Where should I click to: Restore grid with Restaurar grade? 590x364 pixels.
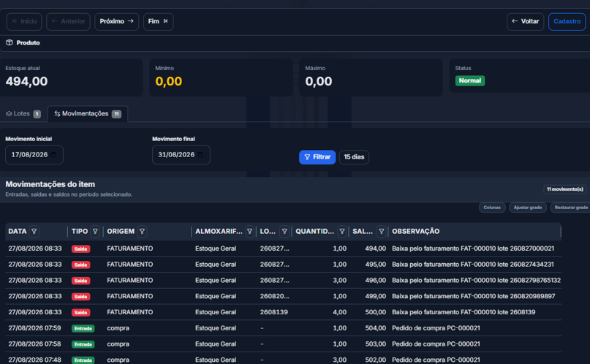point(571,208)
